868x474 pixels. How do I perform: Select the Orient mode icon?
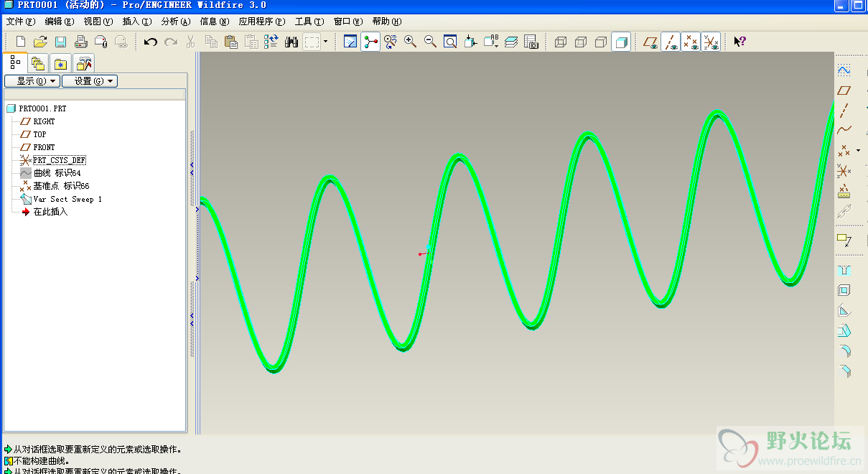(x=391, y=42)
